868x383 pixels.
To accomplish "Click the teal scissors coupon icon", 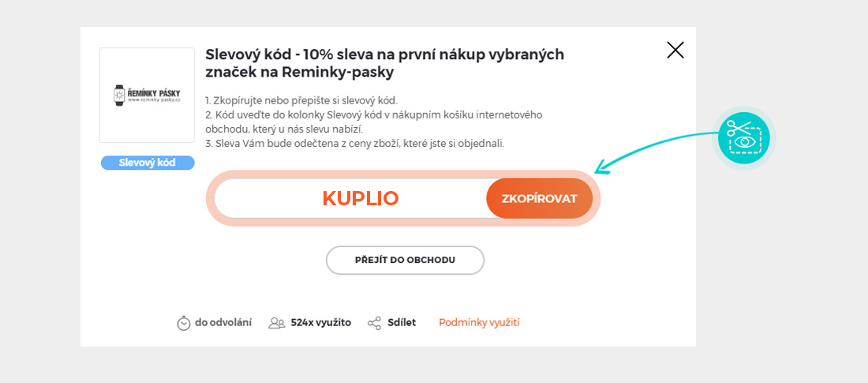I will click(x=743, y=137).
